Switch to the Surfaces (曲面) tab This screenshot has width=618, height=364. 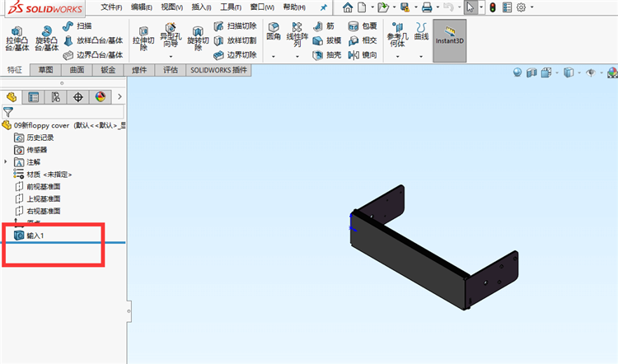pos(77,70)
